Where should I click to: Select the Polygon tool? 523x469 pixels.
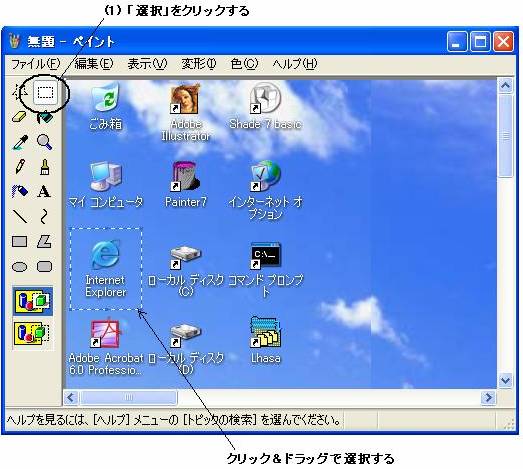click(x=44, y=241)
